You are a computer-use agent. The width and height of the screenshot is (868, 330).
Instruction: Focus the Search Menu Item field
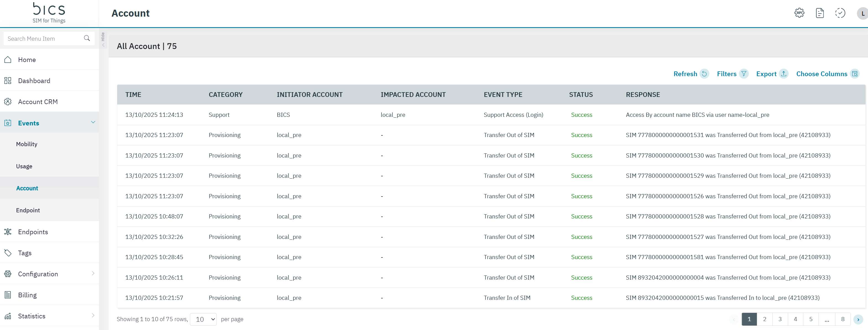44,39
